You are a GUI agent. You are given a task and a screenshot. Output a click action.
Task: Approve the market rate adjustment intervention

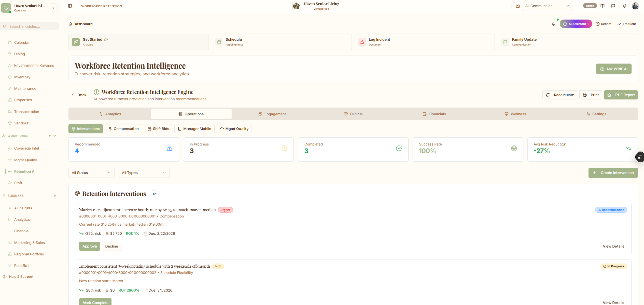point(90,246)
